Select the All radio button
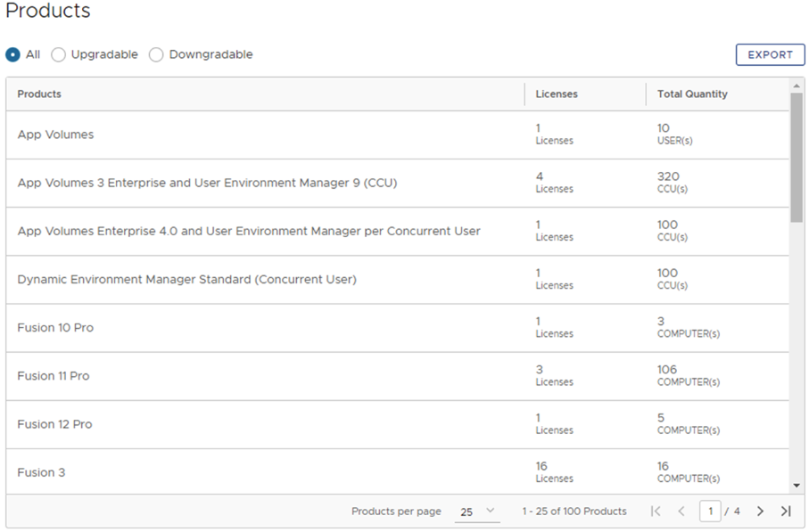 coord(13,55)
